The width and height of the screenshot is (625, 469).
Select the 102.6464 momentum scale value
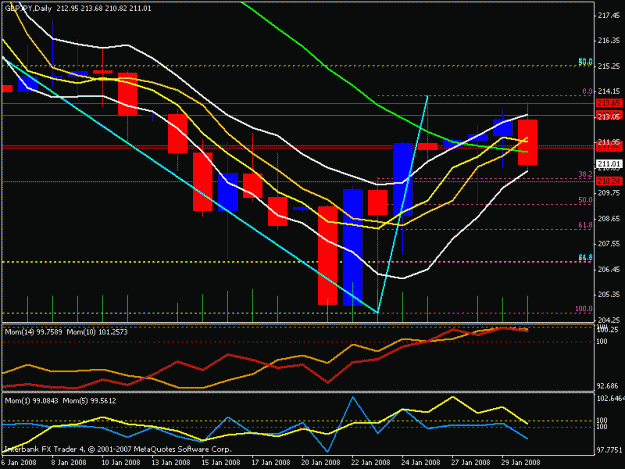(610, 398)
